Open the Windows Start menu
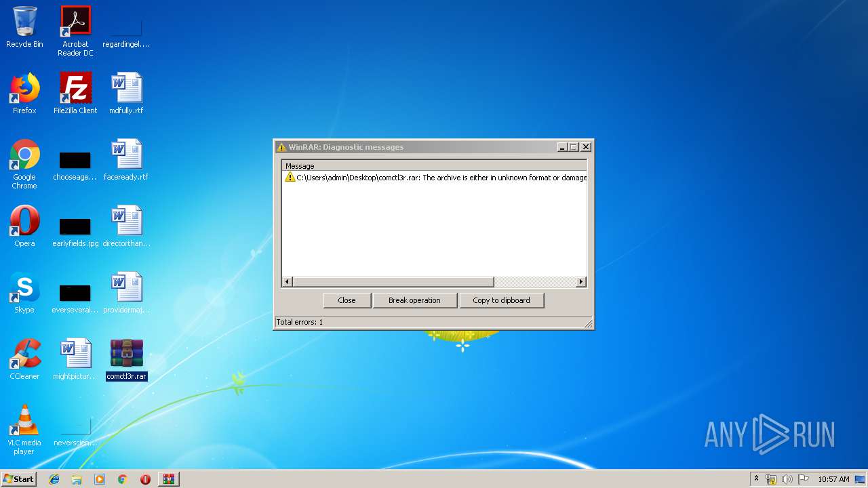The image size is (868, 488). pos(18,479)
